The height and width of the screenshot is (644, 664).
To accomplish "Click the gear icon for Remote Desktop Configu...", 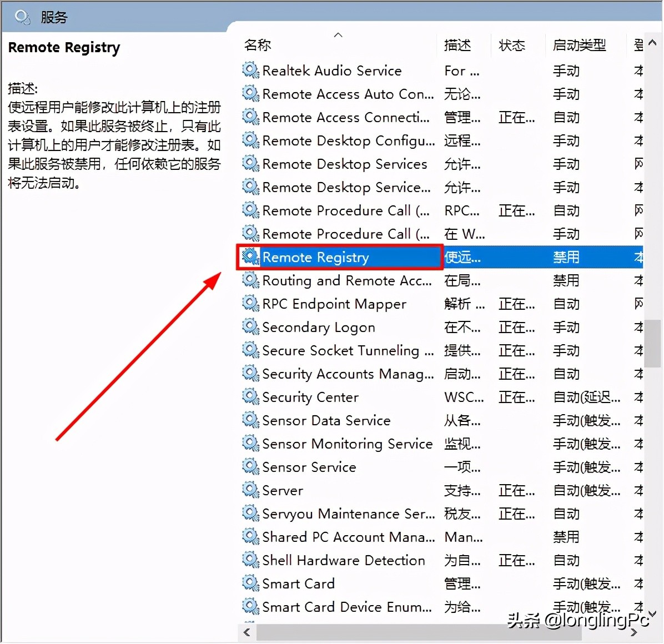I will pos(250,140).
